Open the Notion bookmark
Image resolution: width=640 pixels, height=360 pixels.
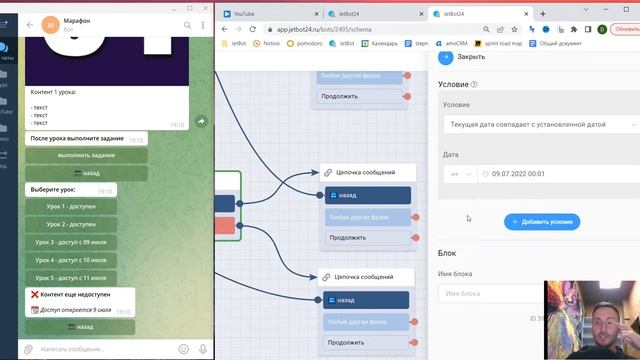pyautogui.click(x=267, y=43)
